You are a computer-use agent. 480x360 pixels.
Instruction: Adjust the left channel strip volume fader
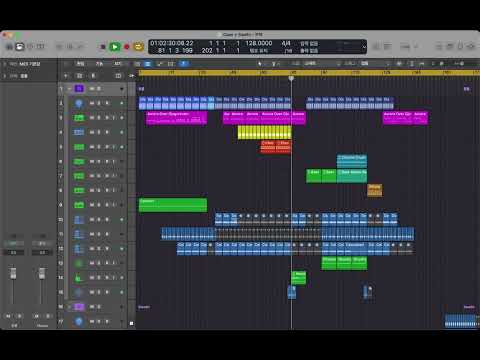(13, 273)
